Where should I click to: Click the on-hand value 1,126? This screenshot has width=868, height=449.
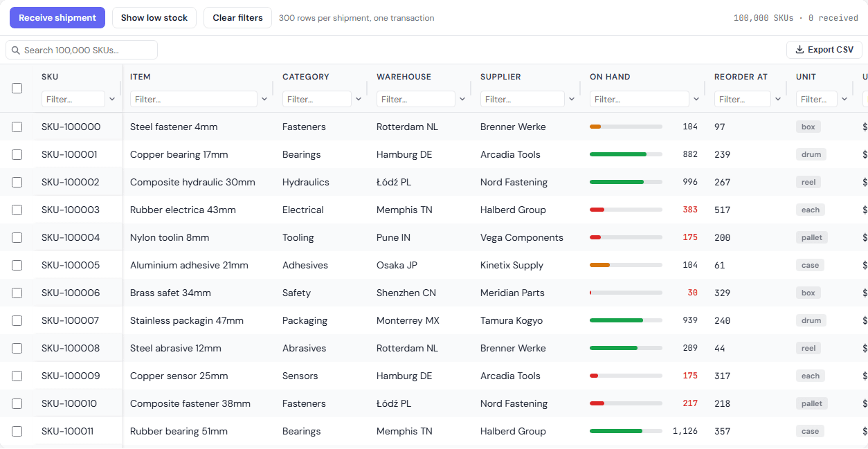click(685, 431)
